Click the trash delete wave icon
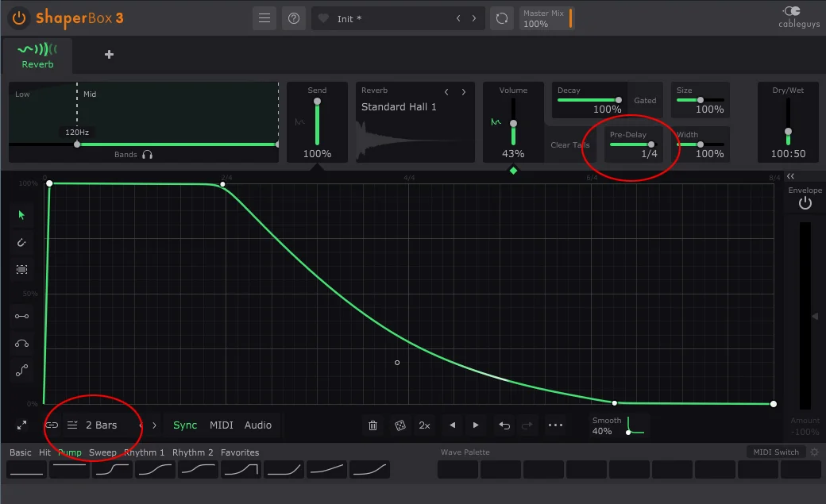The height and width of the screenshot is (504, 826). pos(372,425)
